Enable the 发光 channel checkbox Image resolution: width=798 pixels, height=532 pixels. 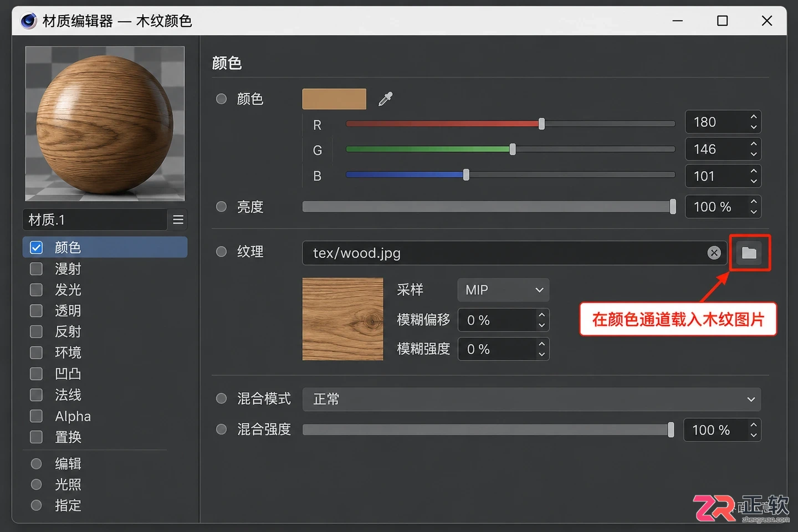coord(36,290)
